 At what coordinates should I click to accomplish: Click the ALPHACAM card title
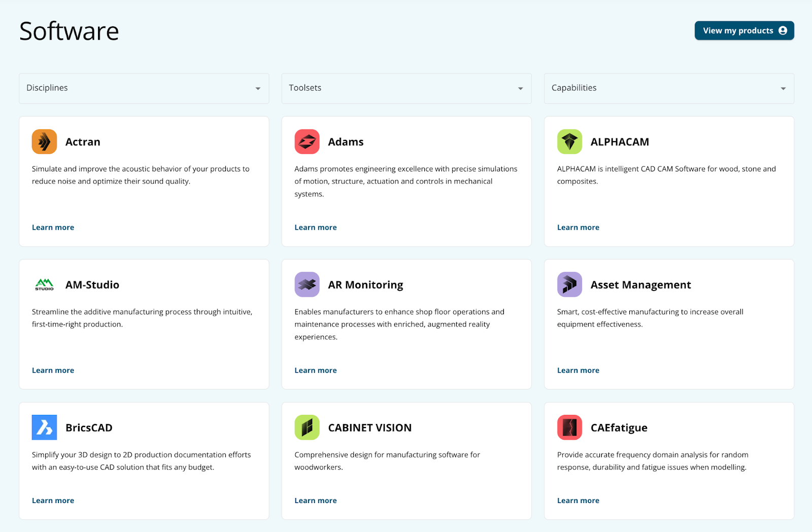coord(620,142)
